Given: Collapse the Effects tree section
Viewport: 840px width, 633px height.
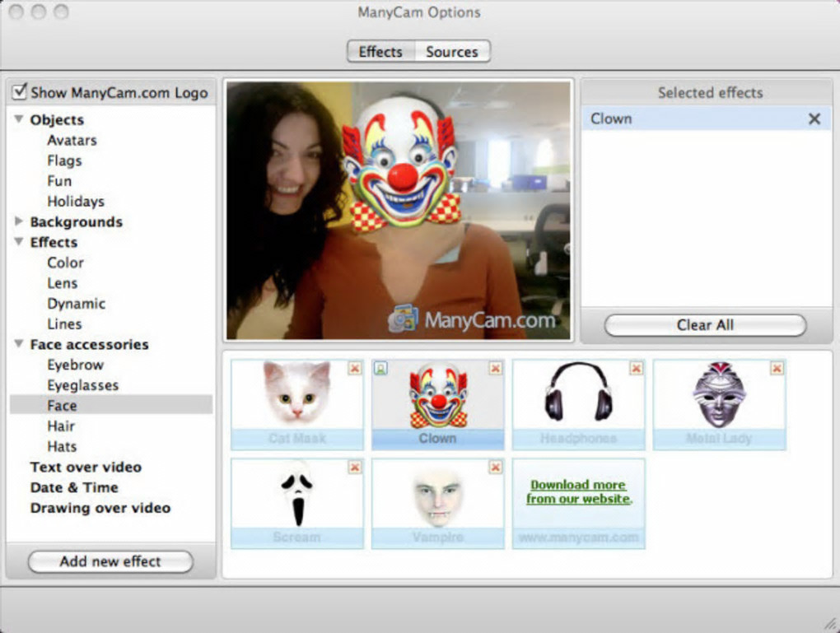Looking at the screenshot, I should (19, 241).
